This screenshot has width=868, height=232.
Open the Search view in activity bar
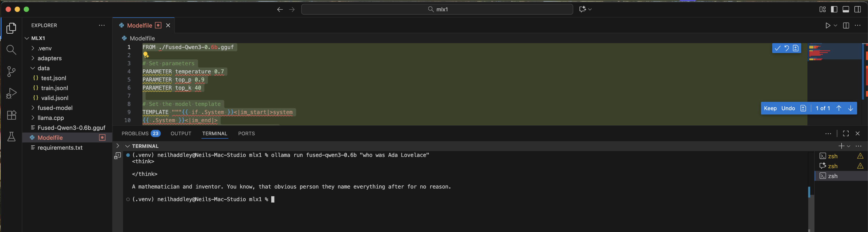pos(11,50)
